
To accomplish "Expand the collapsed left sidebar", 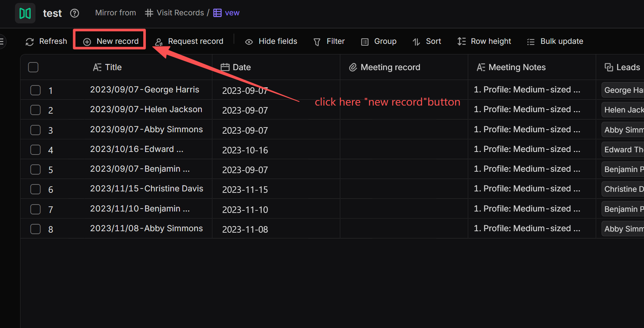I will click(2, 41).
